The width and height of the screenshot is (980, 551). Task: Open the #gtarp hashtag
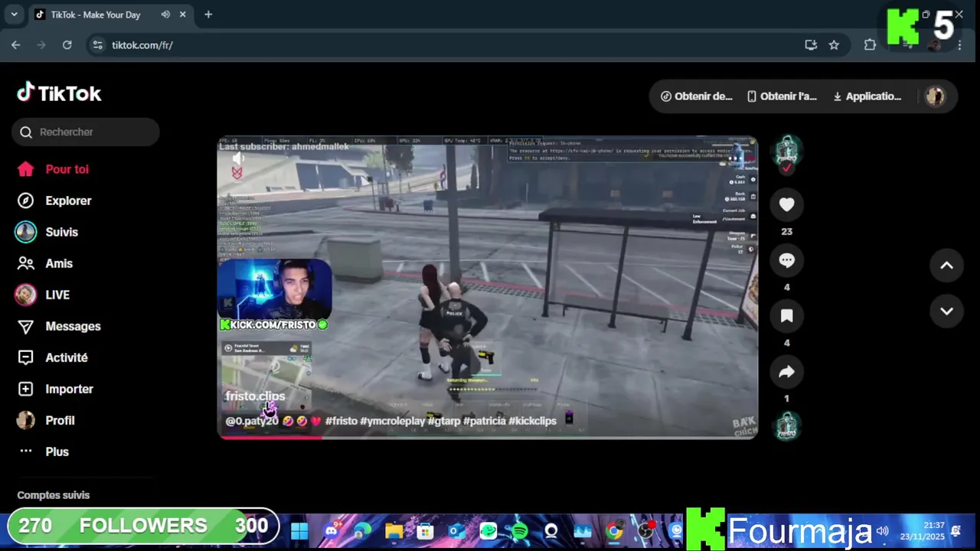tap(444, 421)
